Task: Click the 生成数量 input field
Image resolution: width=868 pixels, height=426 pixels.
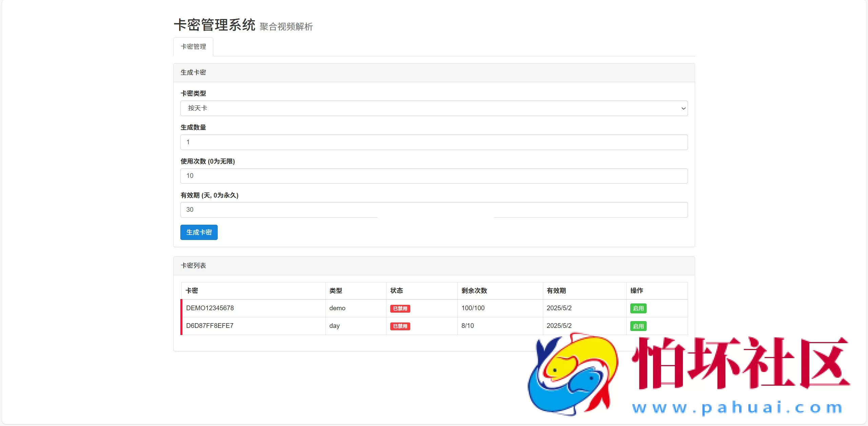Action: [x=433, y=142]
